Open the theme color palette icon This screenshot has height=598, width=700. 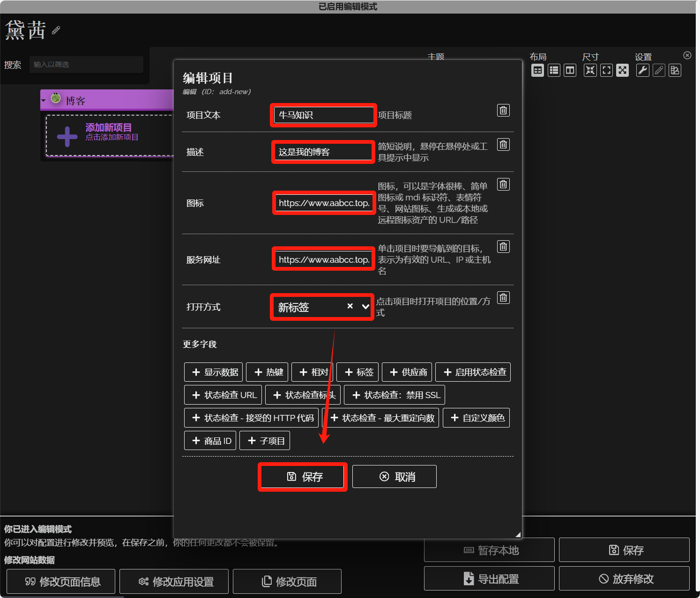(675, 71)
